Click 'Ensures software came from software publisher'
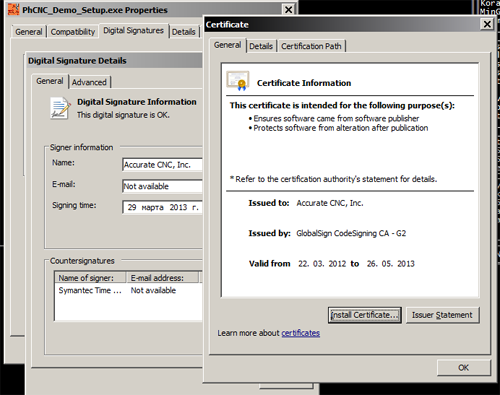This screenshot has height=395, width=500. pyautogui.click(x=336, y=119)
